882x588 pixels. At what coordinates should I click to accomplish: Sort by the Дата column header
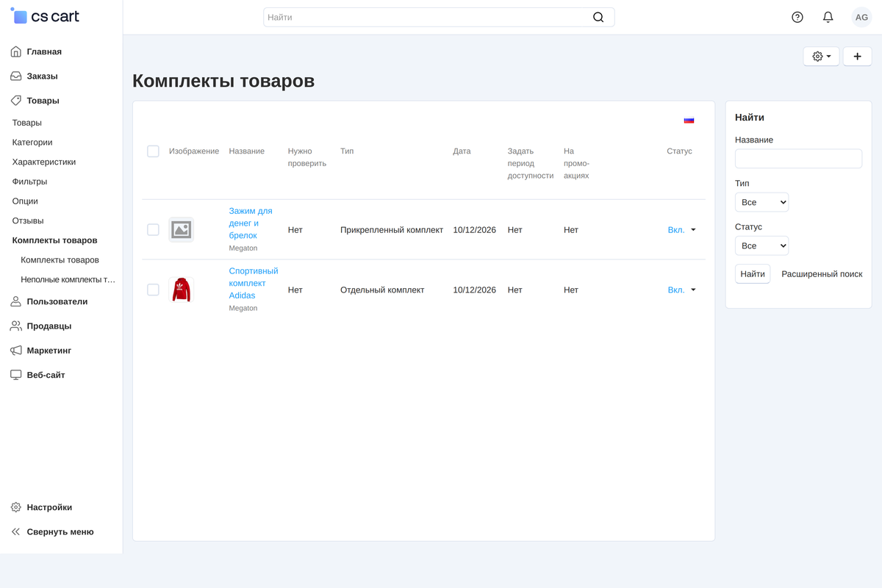click(x=462, y=151)
